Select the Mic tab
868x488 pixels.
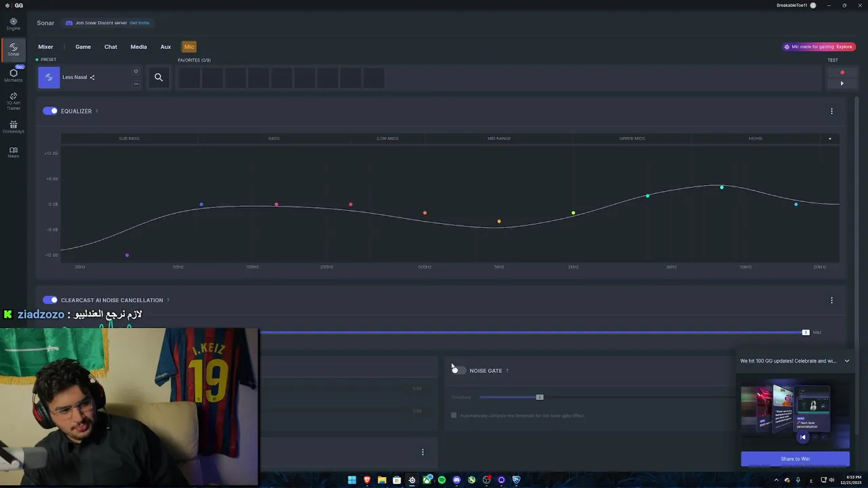pyautogui.click(x=189, y=47)
